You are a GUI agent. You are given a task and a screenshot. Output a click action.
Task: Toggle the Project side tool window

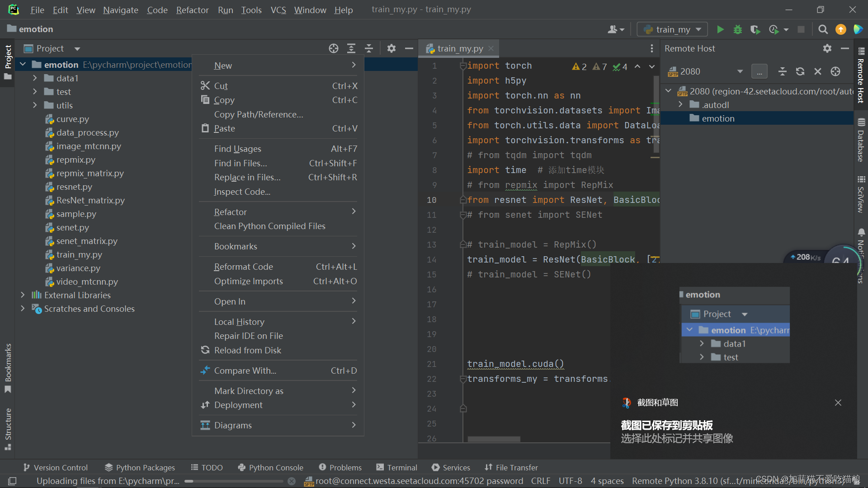[x=8, y=62]
